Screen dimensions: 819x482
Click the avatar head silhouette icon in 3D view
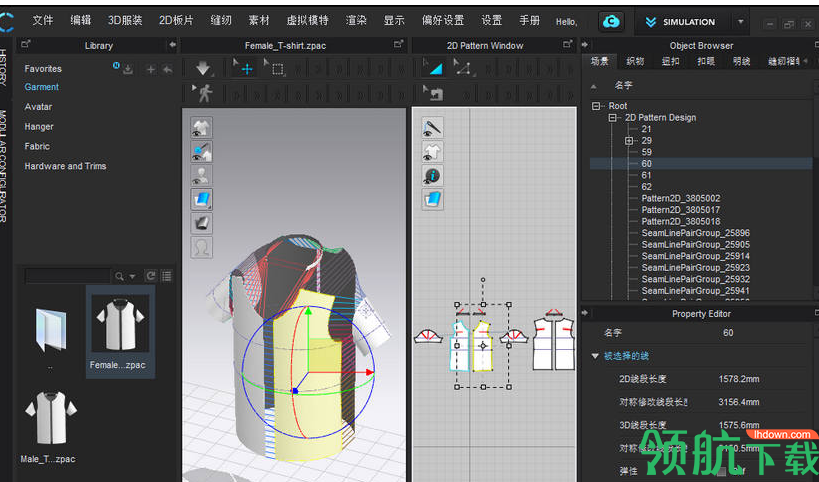[202, 246]
